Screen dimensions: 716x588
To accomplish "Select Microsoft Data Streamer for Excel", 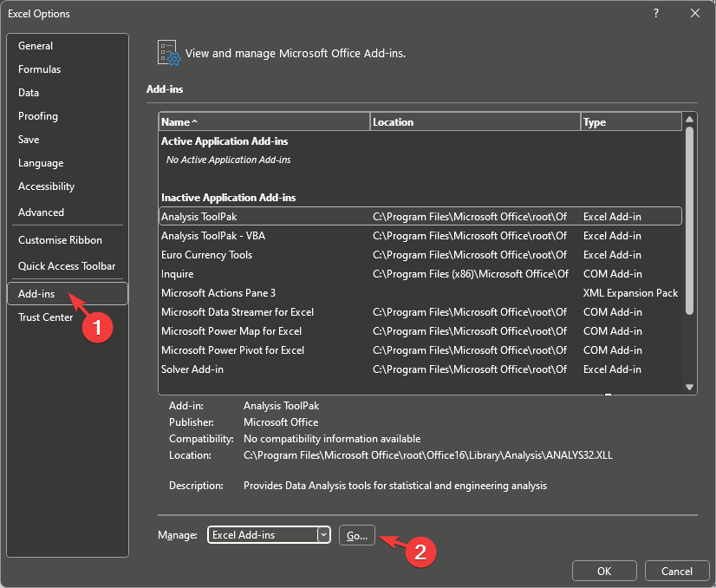I will [x=420, y=312].
